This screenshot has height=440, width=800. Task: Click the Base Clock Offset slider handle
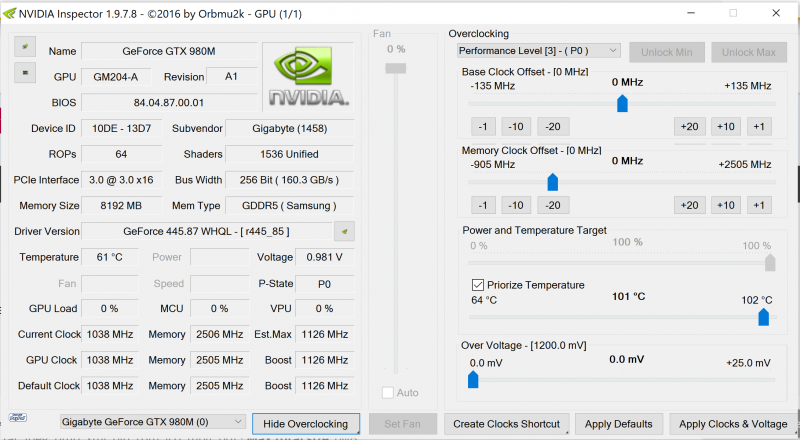(622, 103)
